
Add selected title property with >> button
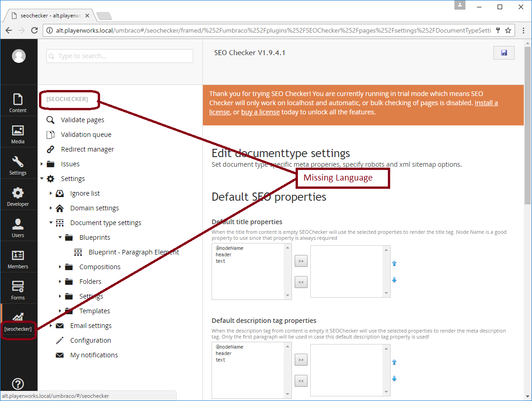[x=301, y=261]
